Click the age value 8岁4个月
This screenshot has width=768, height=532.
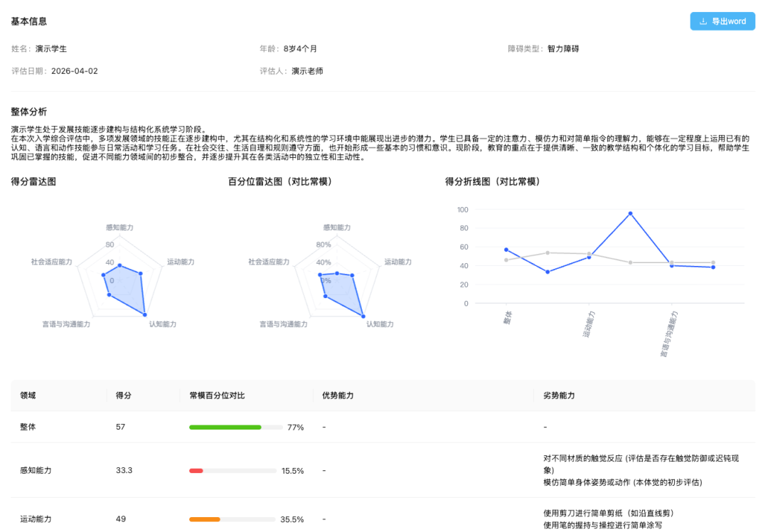pyautogui.click(x=300, y=48)
